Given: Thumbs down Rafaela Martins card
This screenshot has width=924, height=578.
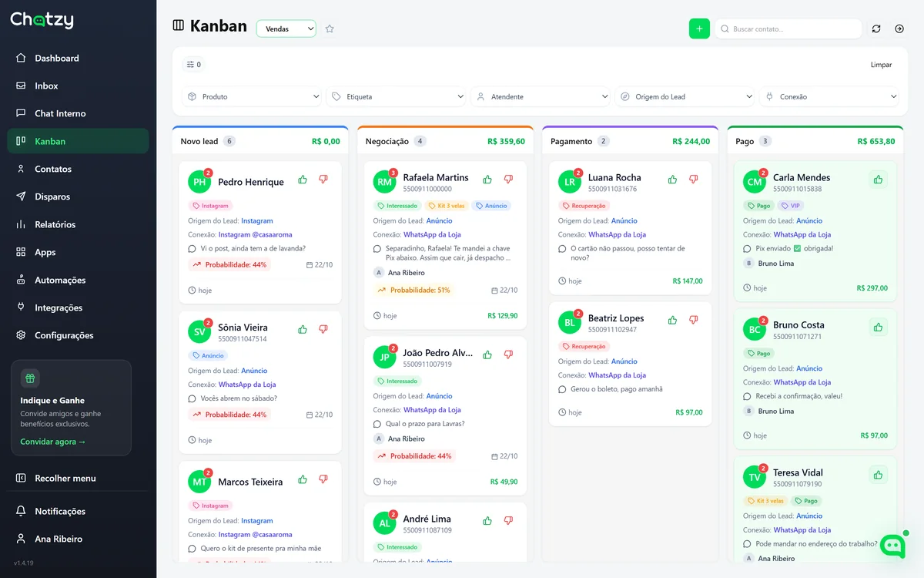Looking at the screenshot, I should [508, 180].
